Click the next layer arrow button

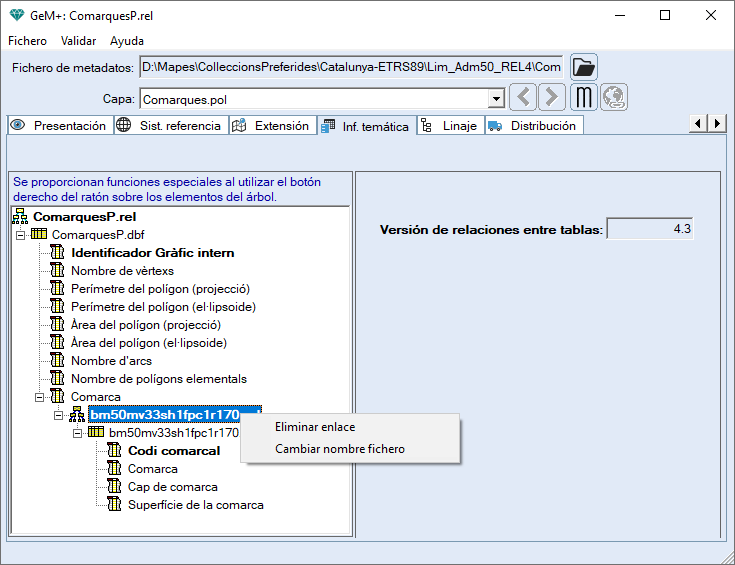(551, 98)
